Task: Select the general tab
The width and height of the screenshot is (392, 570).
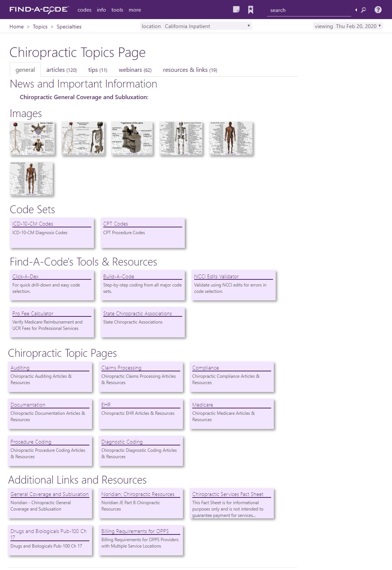Action: pos(25,70)
